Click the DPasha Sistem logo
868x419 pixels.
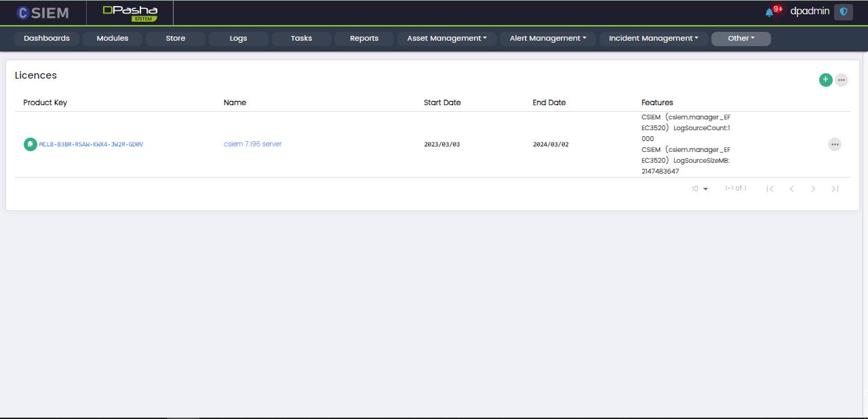pos(130,12)
